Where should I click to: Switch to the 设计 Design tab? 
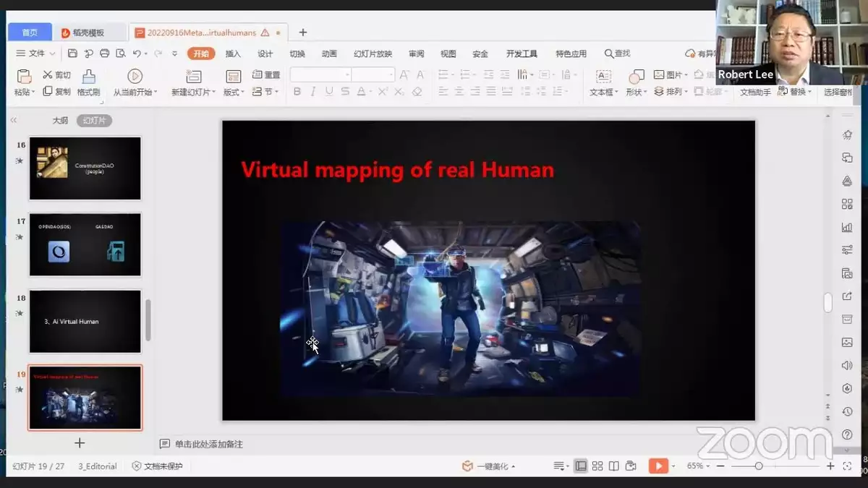[x=265, y=53]
